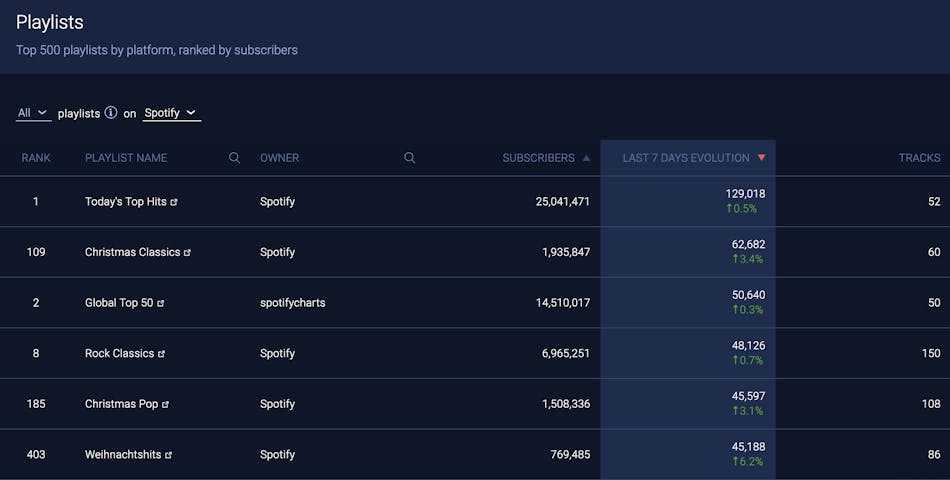Image resolution: width=950 pixels, height=480 pixels.
Task: Open external link icon for Weihnachtshits
Action: (x=169, y=455)
